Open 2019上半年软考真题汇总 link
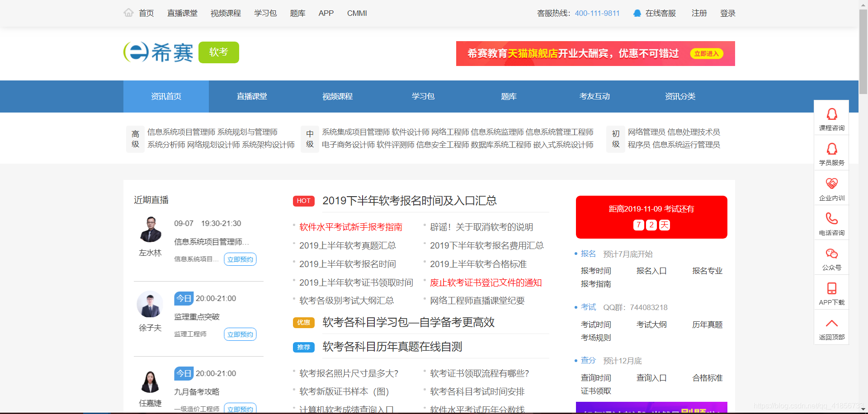Screen dimensions: 868x414 click(x=348, y=245)
